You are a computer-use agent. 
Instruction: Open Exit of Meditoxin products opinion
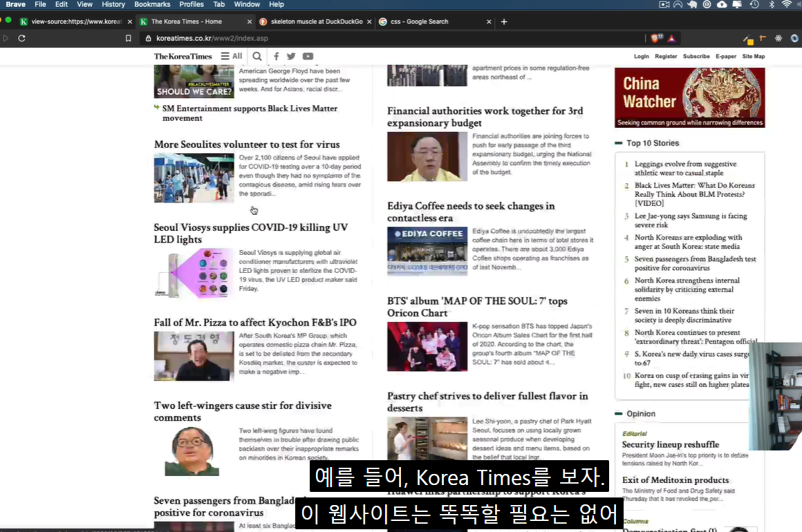pyautogui.click(x=675, y=480)
